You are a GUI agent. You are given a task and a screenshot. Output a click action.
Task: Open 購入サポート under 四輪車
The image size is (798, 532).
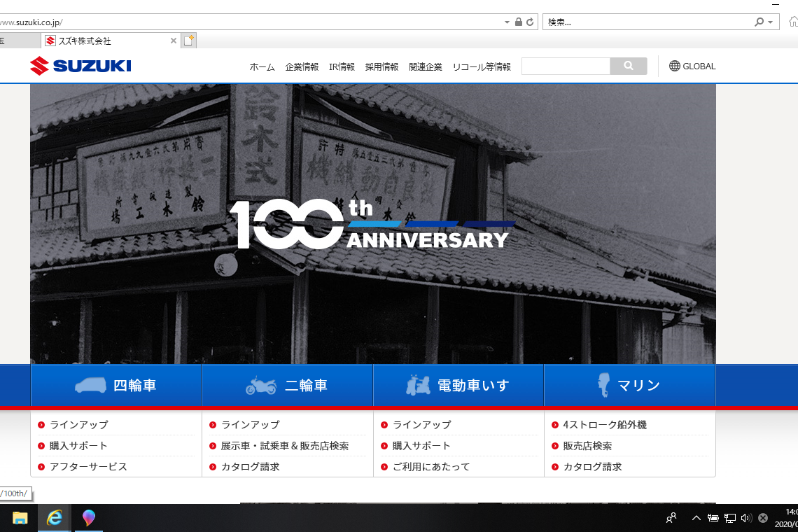tap(78, 445)
